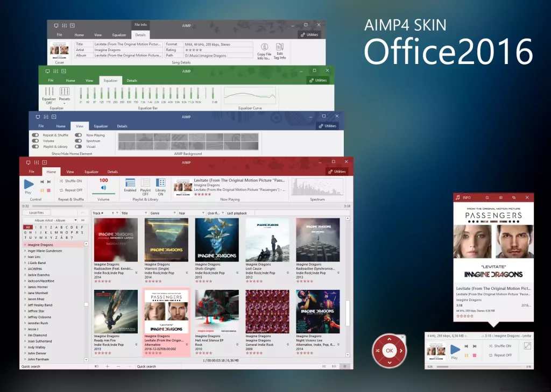The image size is (551, 392).
Task: Click the Spectrum visualization panel
Action: (x=317, y=187)
